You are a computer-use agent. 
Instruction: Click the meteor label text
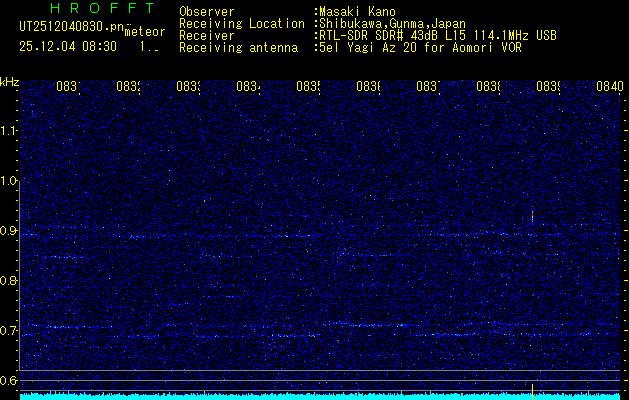pos(144,33)
